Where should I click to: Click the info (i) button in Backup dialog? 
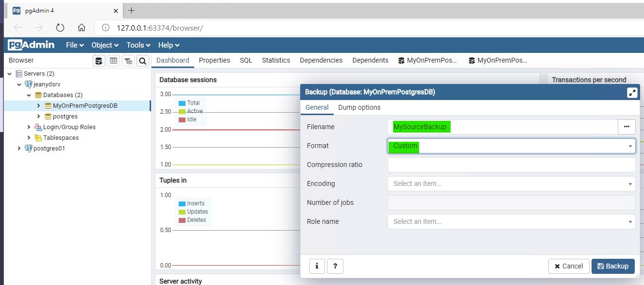(x=317, y=266)
